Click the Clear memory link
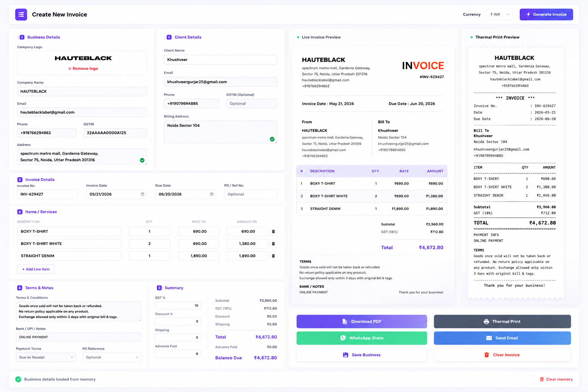The width and height of the screenshot is (588, 392). (559, 379)
